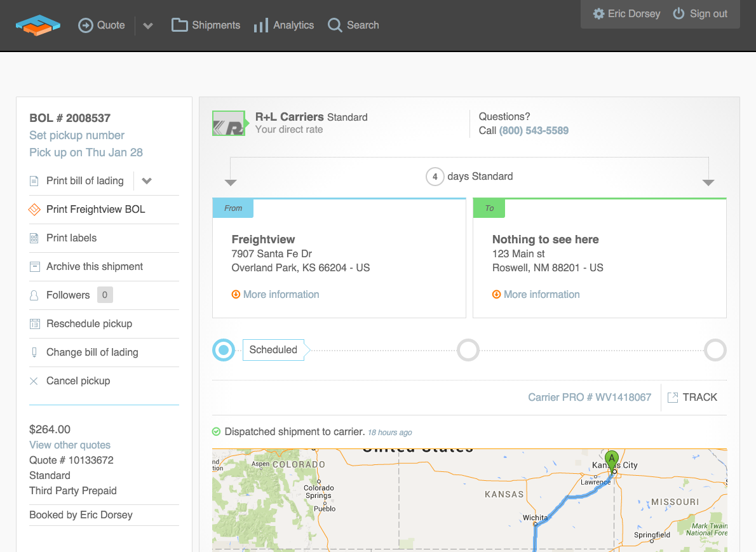Click the $264.00 price
The image size is (756, 552).
[50, 429]
